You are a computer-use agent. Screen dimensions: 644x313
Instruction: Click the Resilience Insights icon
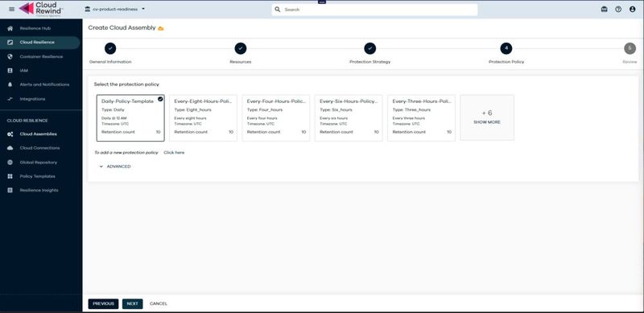pyautogui.click(x=10, y=190)
